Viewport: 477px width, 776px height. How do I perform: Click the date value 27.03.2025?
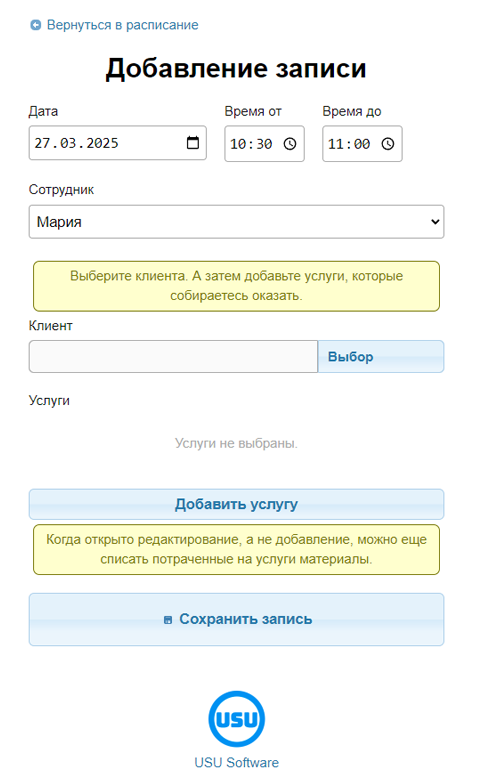[76, 143]
